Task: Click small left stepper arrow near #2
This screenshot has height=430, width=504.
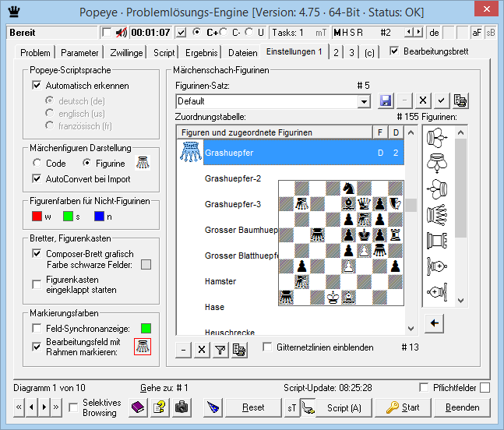Action: (408, 32)
